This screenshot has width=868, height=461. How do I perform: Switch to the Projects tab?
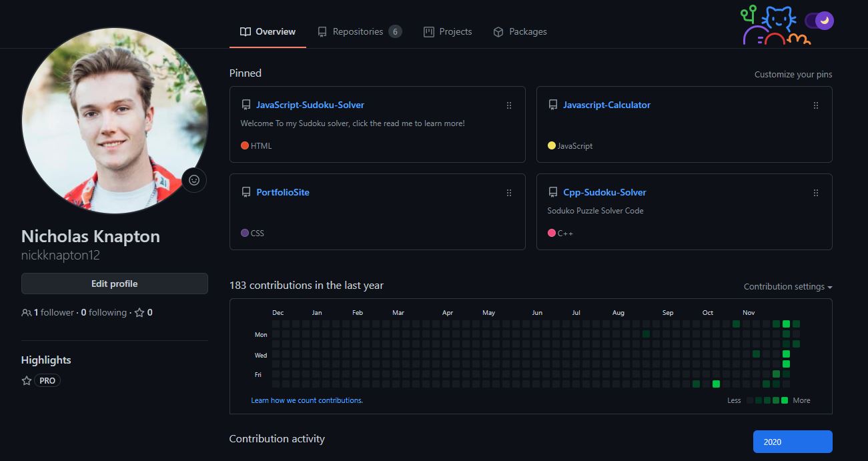click(x=448, y=31)
